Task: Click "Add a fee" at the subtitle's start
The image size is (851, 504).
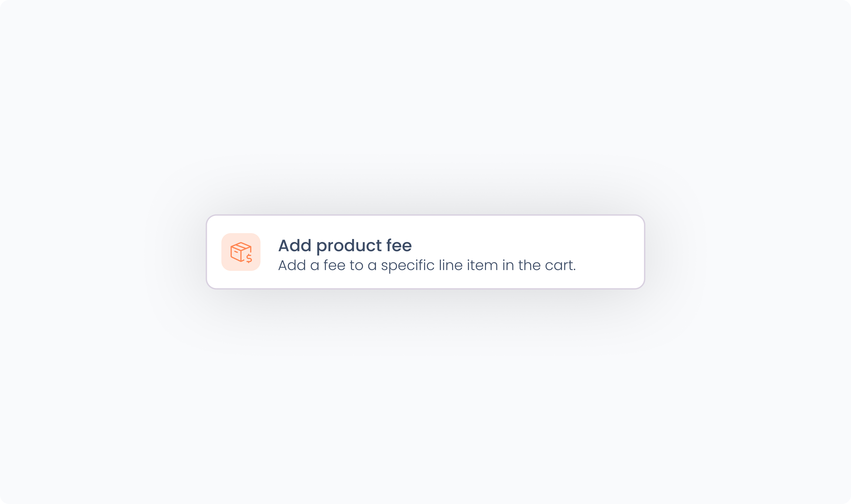Action: tap(312, 265)
